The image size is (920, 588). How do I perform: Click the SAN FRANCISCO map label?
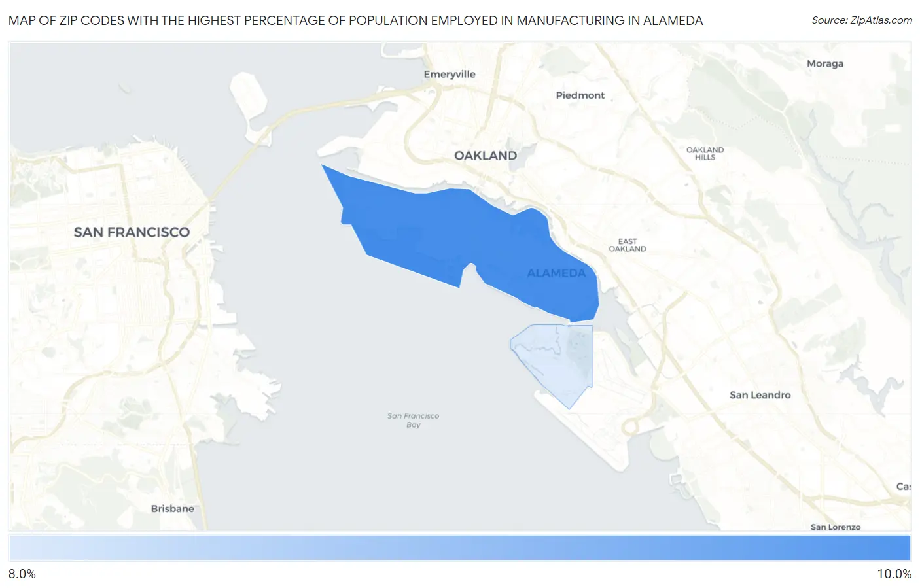pyautogui.click(x=132, y=232)
